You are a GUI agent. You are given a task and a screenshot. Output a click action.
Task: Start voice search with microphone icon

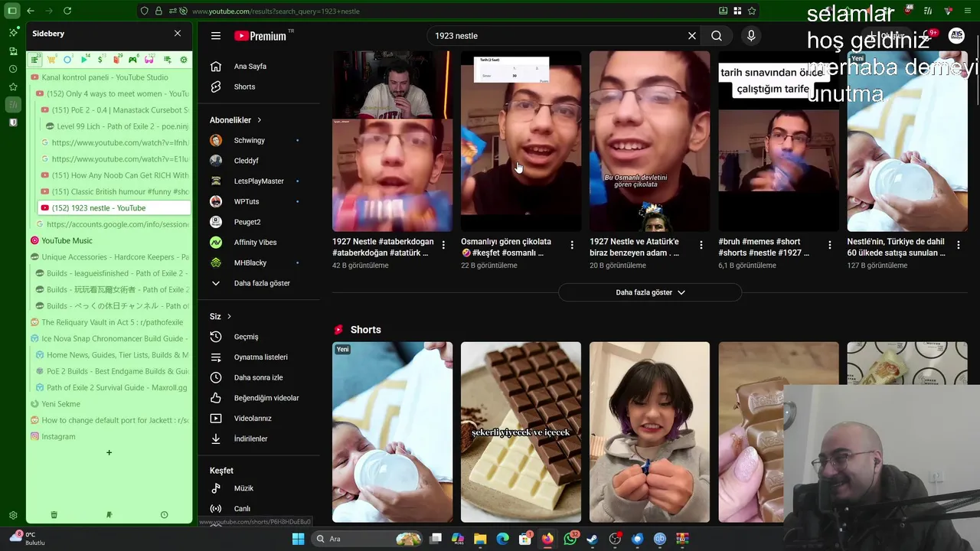[751, 36]
